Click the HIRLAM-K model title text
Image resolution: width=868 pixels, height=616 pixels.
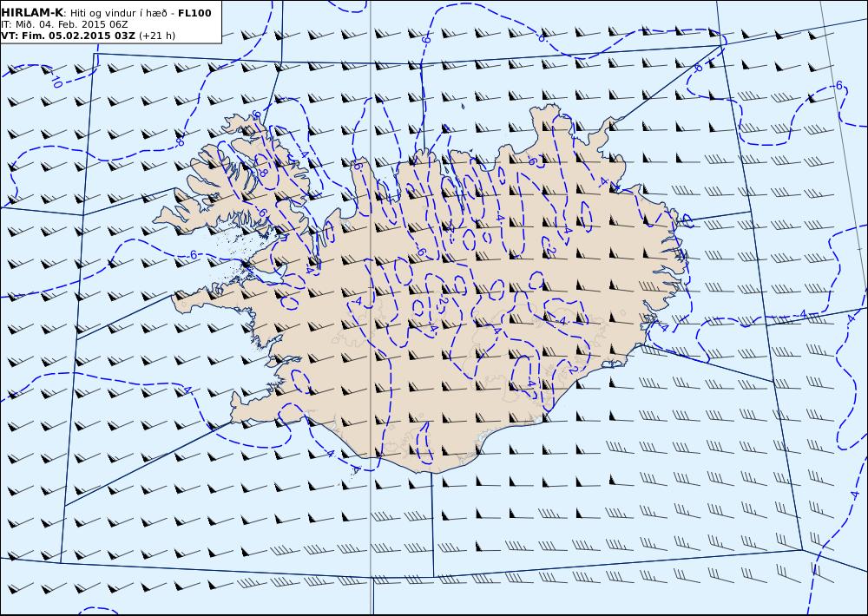click(x=32, y=13)
